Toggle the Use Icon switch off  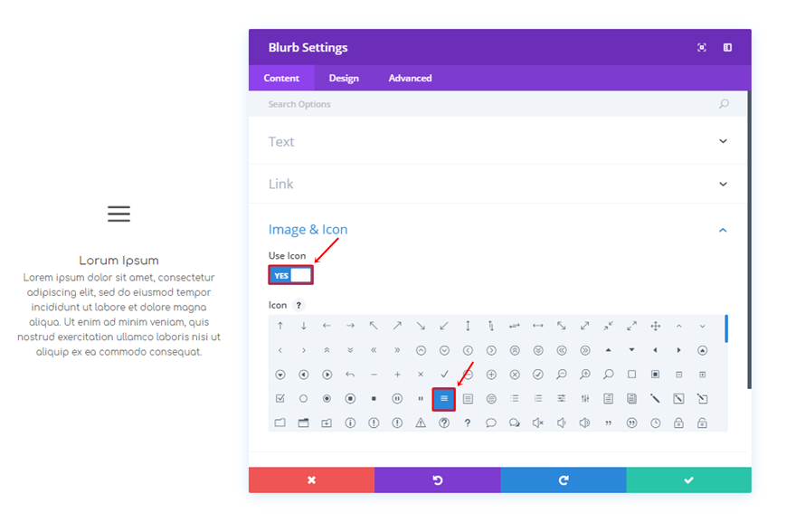click(x=290, y=275)
